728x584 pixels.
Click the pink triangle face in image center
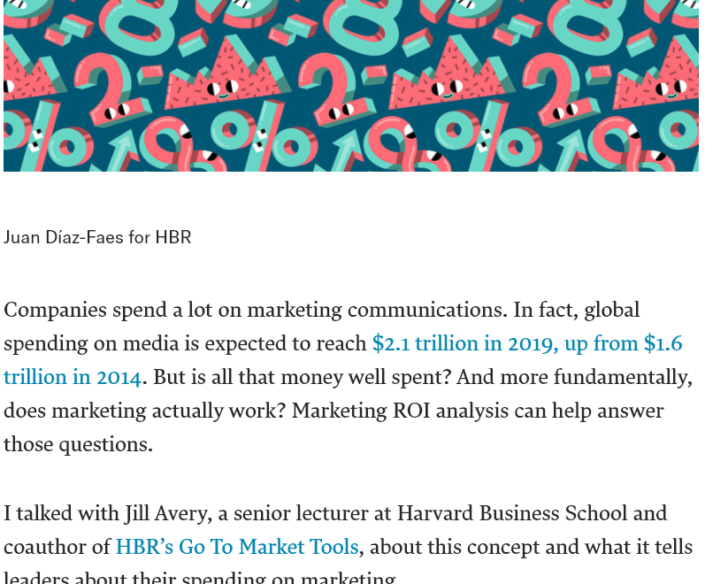[x=446, y=78]
